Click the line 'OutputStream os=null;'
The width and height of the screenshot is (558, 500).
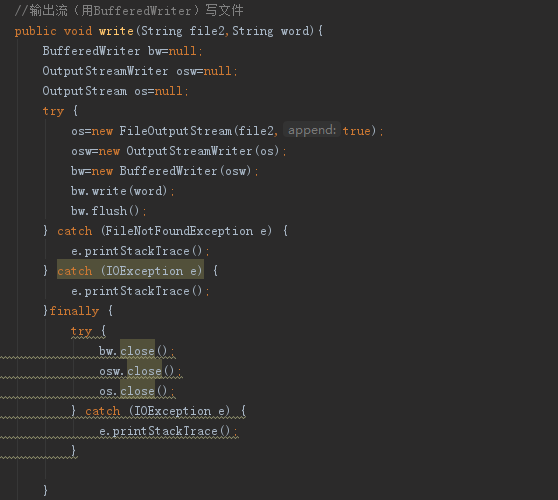(115, 91)
